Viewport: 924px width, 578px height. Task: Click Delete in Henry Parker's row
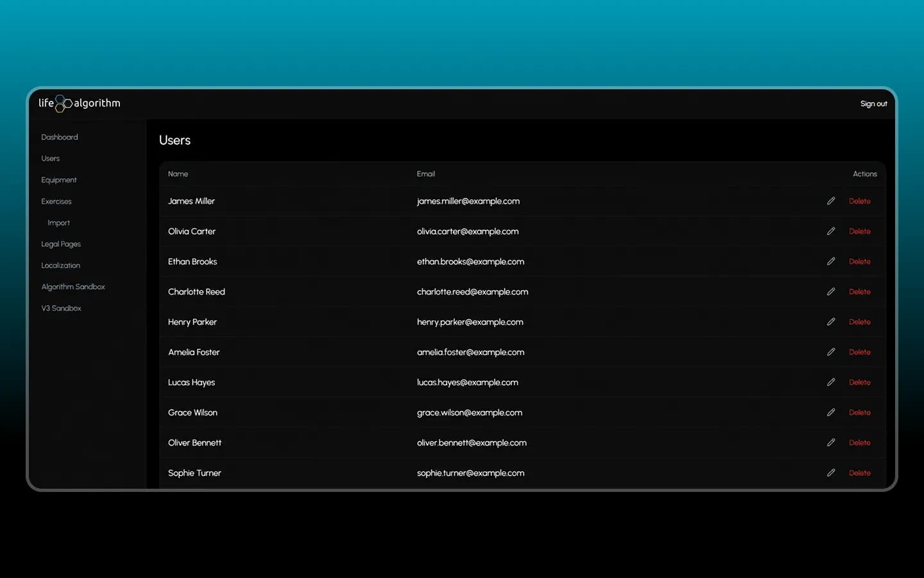860,322
